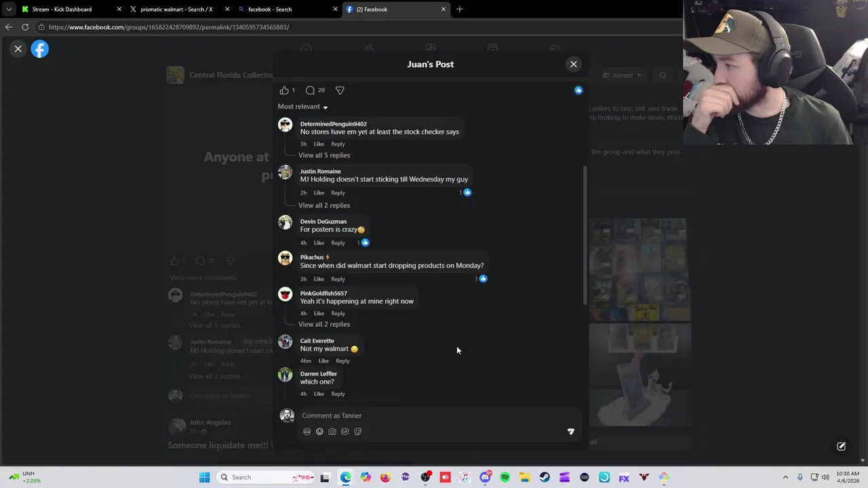868x488 pixels.
Task: Open Spotify from the taskbar
Action: pos(505,477)
